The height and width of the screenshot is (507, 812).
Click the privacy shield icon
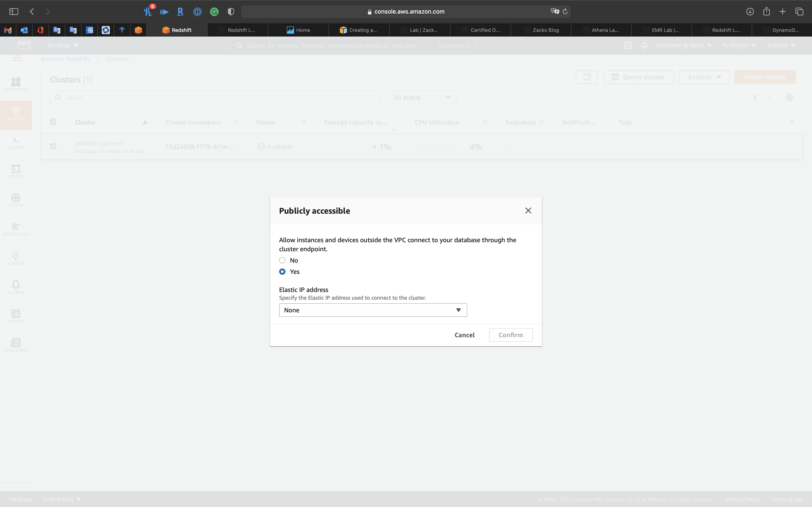[x=231, y=12]
